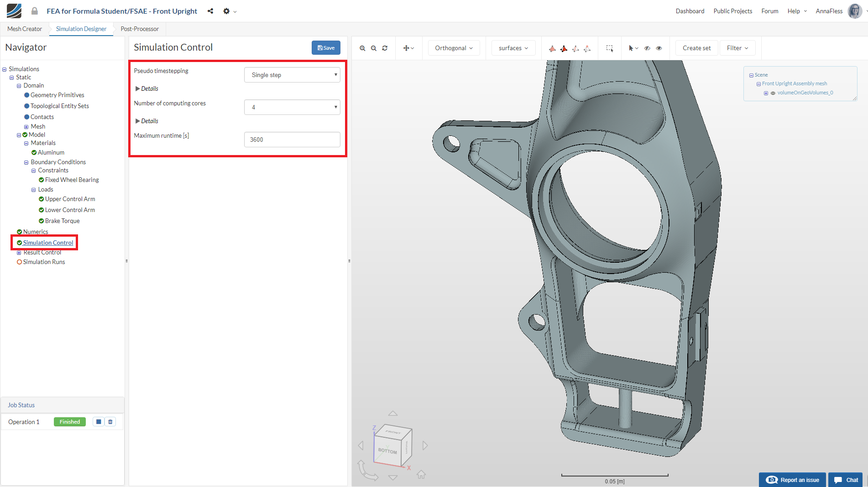Viewport: 868px width, 487px height.
Task: Open the Pseudo timestepping dropdown
Action: click(x=292, y=75)
